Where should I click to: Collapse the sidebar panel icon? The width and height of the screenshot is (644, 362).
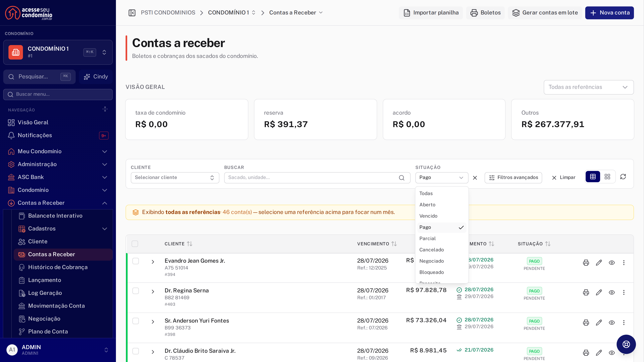click(132, 13)
